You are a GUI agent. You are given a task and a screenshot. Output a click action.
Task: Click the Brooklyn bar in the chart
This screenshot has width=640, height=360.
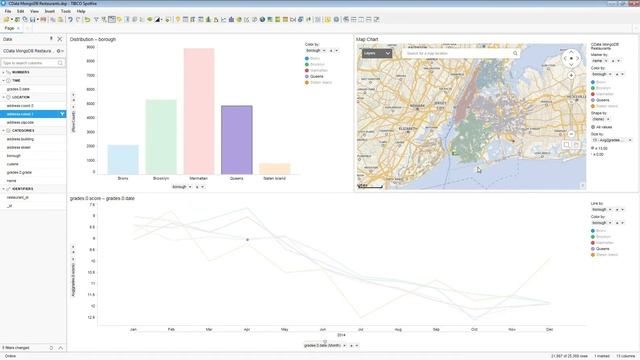click(161, 137)
